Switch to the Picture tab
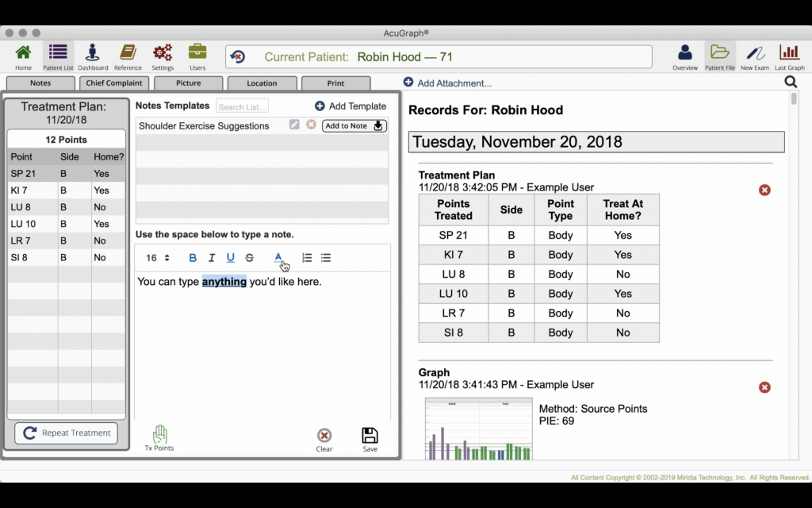This screenshot has height=508, width=812. (189, 83)
